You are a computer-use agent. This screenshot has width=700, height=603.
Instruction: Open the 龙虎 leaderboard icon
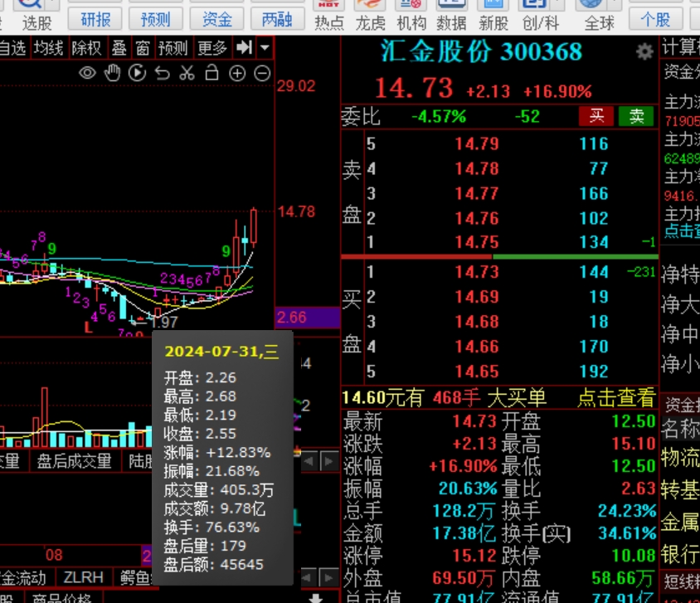pos(370,15)
